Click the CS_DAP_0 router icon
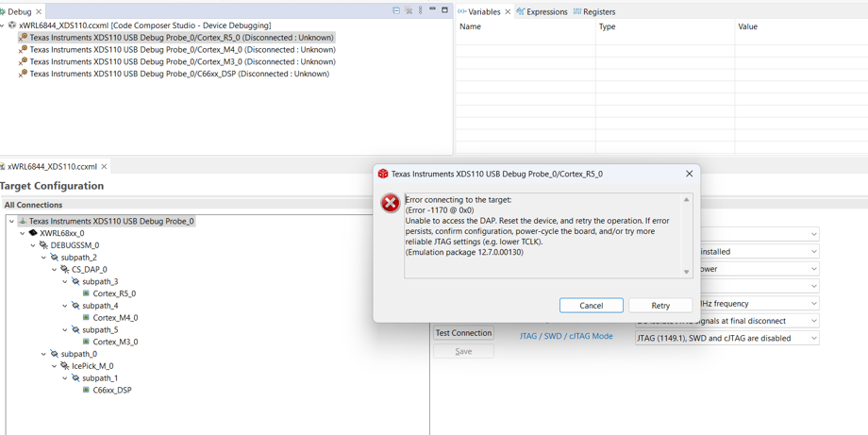 click(x=65, y=270)
